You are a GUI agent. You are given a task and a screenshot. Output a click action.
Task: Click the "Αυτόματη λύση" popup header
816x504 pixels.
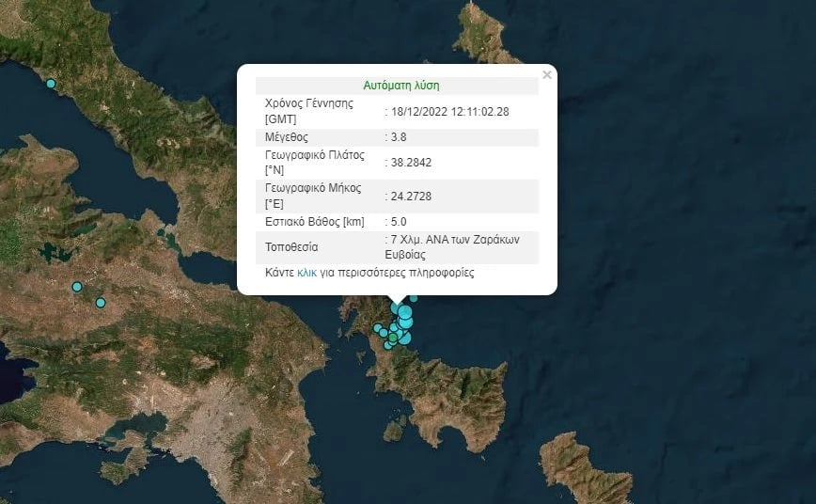[x=400, y=85]
